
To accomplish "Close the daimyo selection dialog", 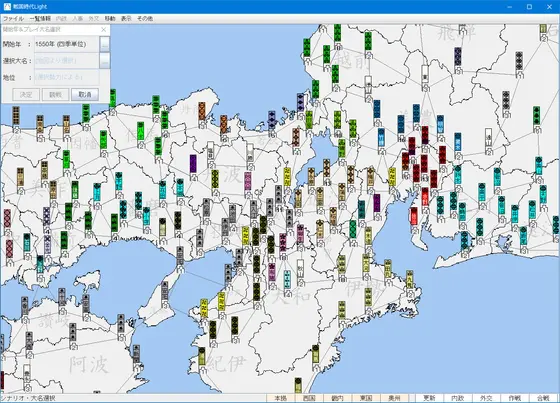I will (x=104, y=30).
